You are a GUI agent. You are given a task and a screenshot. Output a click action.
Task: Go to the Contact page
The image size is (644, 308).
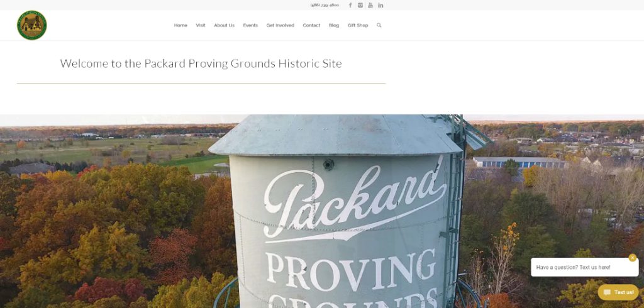[x=311, y=26]
